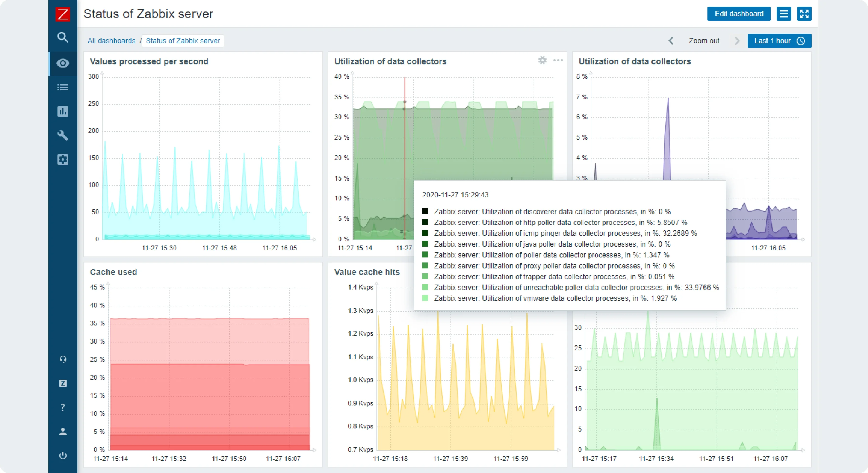Toggle fullscreen kiosk mode button
The image size is (868, 473).
coord(804,14)
